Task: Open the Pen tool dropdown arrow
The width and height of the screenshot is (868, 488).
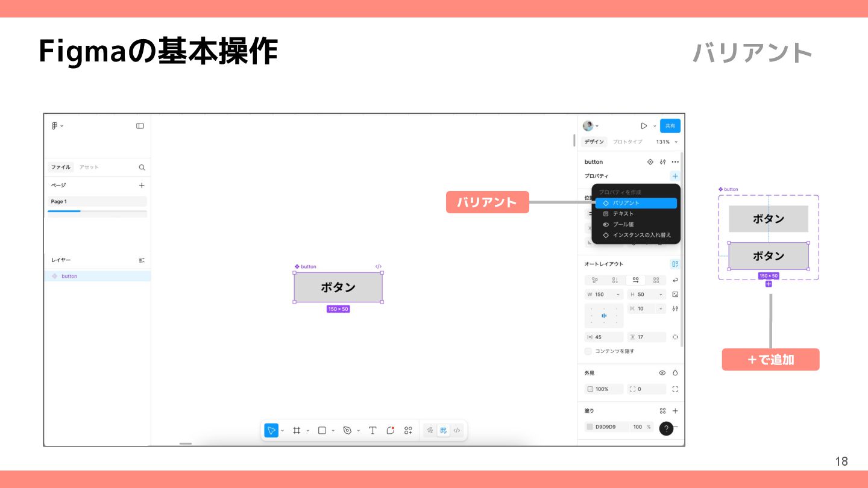Action: 358,431
